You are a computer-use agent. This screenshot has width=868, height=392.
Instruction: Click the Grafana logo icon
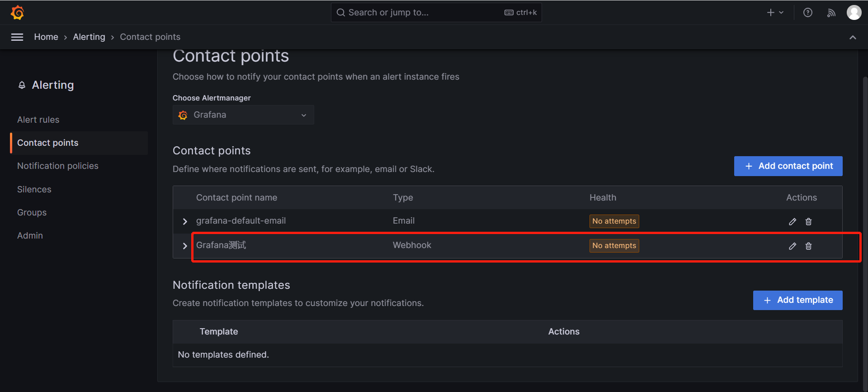point(17,13)
